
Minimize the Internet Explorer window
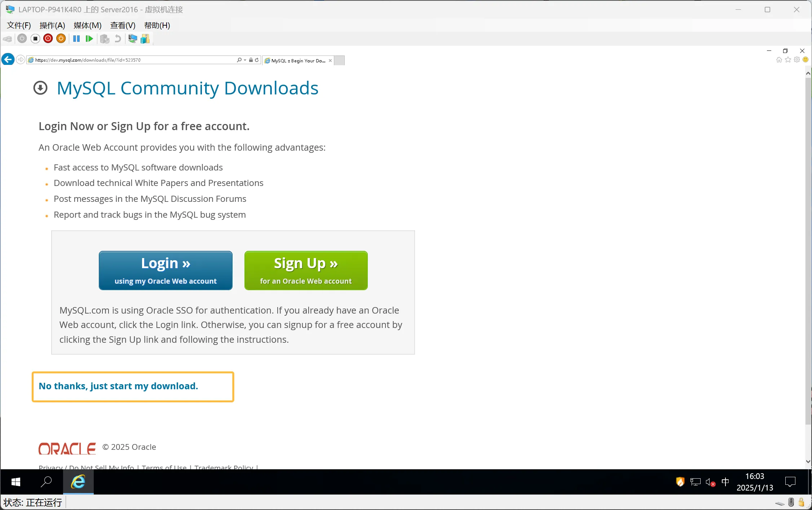pos(769,51)
